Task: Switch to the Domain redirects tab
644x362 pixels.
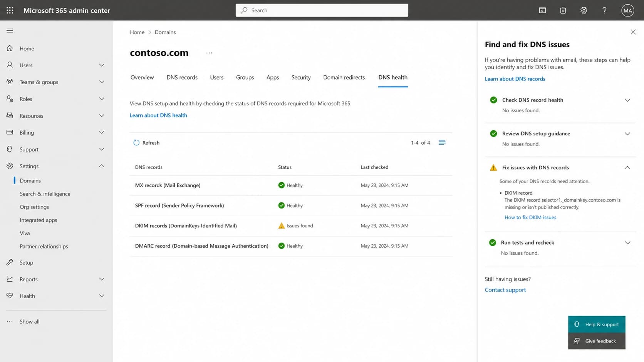Action: [x=344, y=77]
